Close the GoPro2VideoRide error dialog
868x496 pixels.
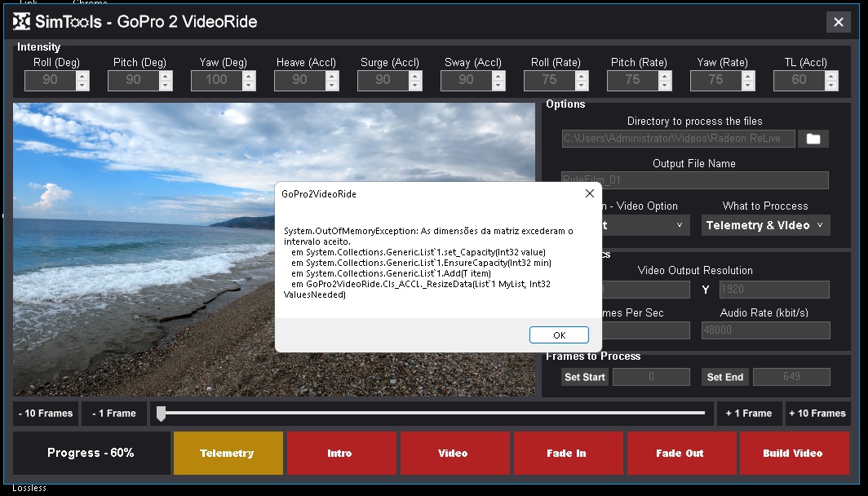tap(589, 194)
